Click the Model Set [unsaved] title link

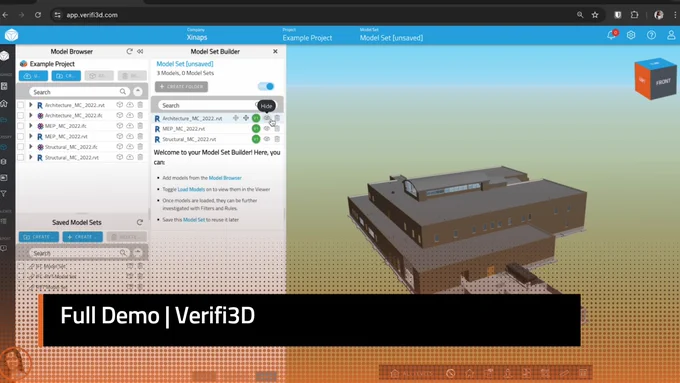(185, 64)
